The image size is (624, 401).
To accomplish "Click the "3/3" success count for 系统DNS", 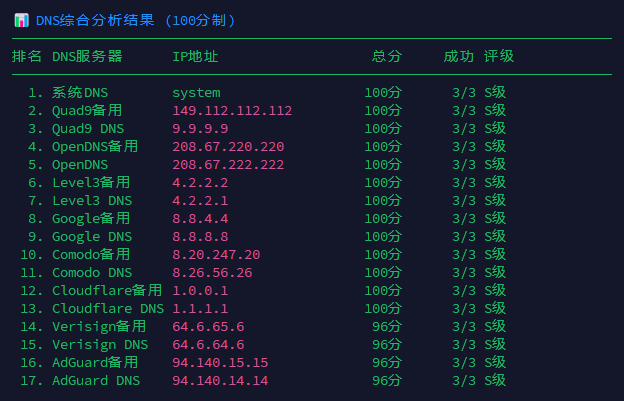I will [464, 93].
